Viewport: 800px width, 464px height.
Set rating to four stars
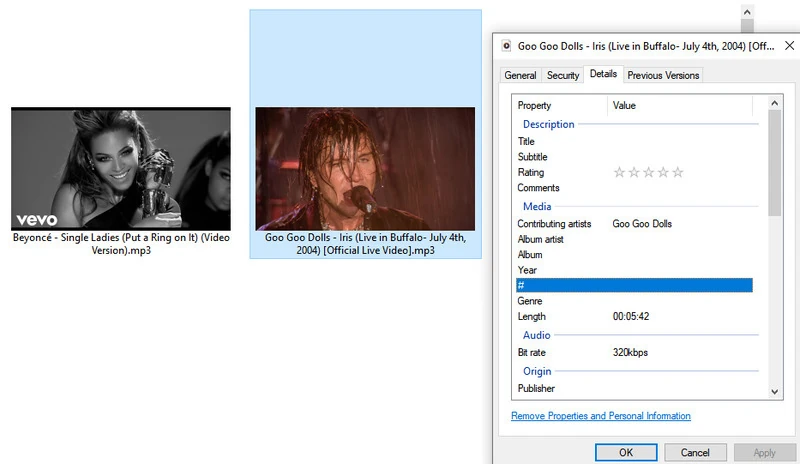click(663, 173)
